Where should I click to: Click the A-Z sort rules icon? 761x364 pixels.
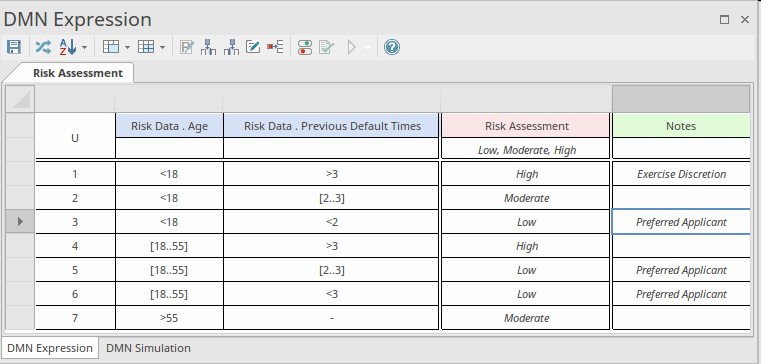point(68,47)
